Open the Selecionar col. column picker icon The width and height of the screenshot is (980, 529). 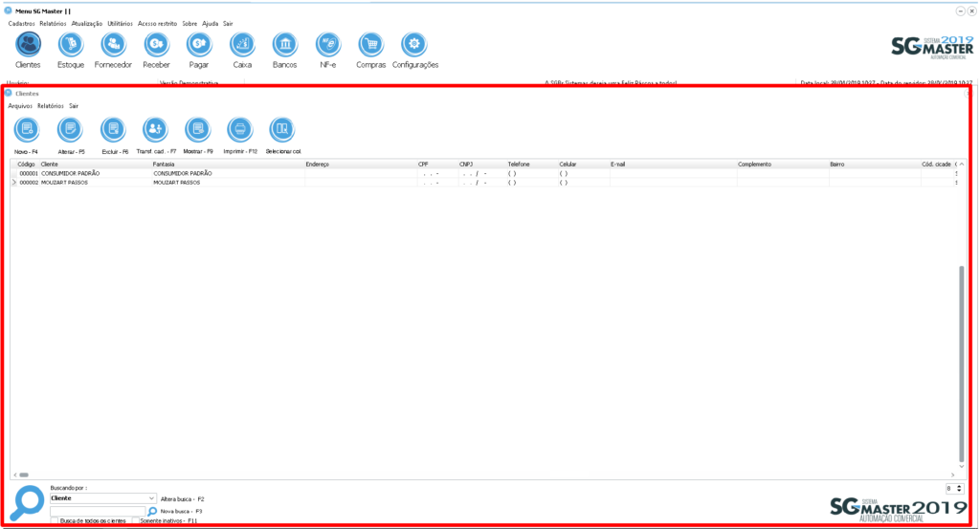pos(282,129)
